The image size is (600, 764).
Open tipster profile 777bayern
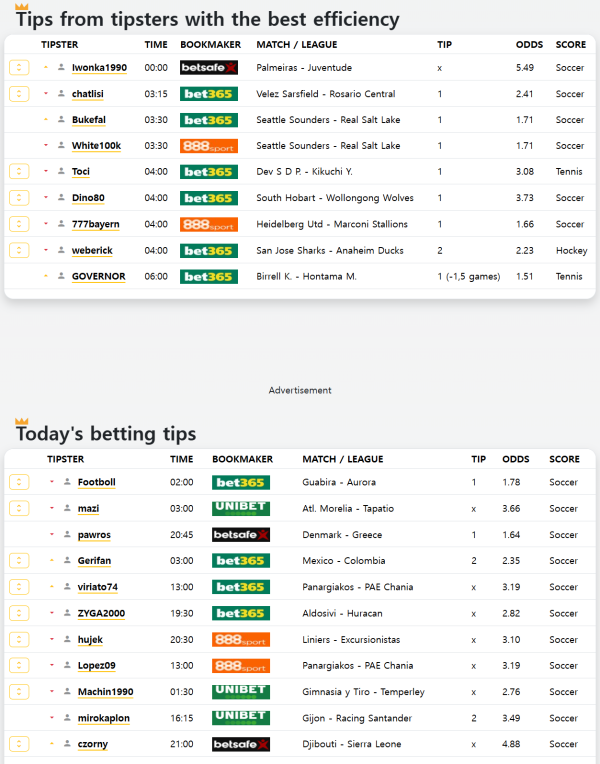(x=95, y=225)
